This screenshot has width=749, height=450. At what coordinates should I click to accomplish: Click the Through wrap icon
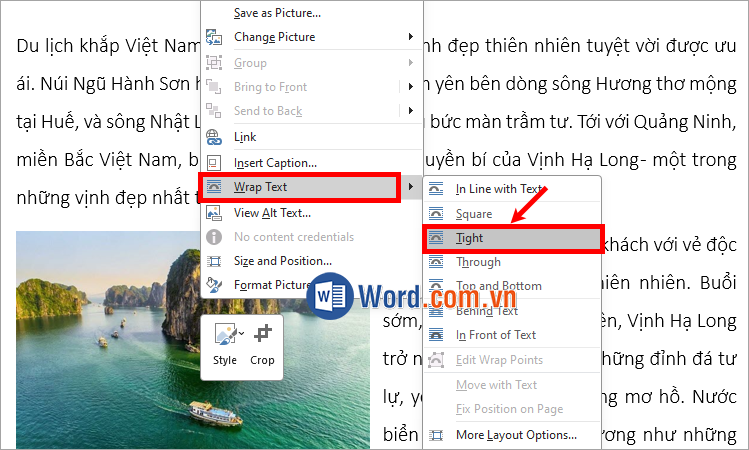click(x=436, y=262)
